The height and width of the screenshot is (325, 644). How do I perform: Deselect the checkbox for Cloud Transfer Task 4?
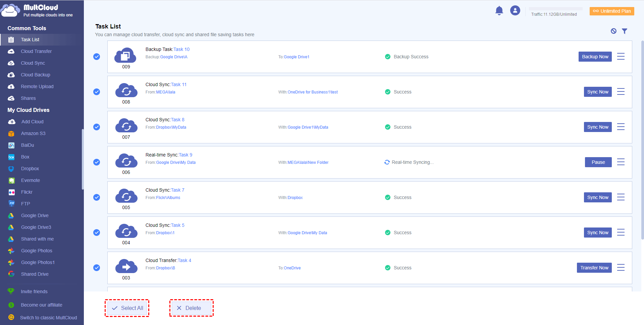point(97,268)
